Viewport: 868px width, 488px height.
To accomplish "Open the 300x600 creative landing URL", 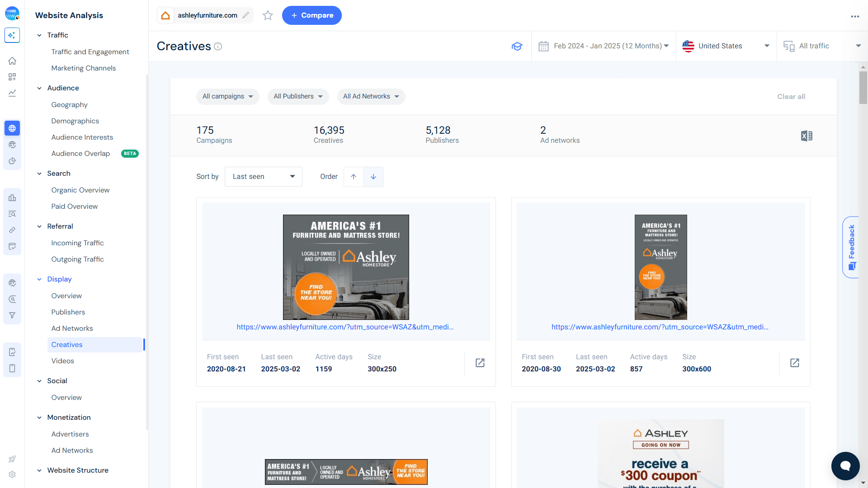I will (x=660, y=327).
